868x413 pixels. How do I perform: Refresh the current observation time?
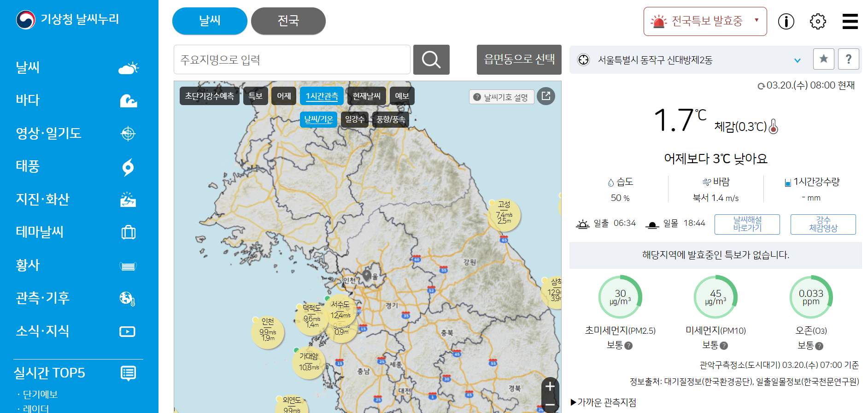[x=761, y=86]
